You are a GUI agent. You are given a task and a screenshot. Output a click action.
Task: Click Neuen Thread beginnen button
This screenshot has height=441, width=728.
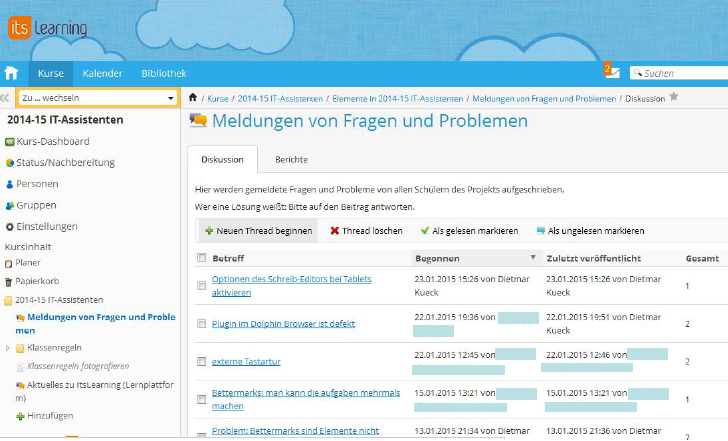(x=258, y=231)
